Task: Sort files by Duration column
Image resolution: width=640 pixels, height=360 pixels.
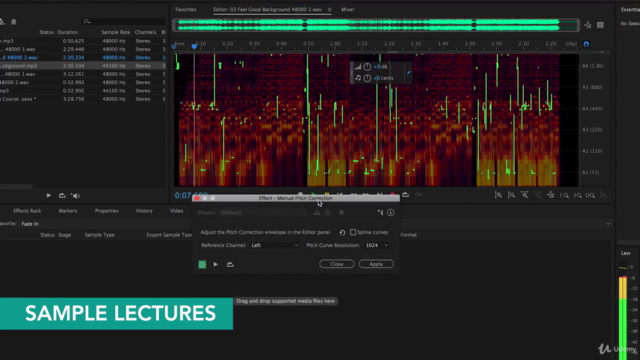Action: click(x=68, y=32)
